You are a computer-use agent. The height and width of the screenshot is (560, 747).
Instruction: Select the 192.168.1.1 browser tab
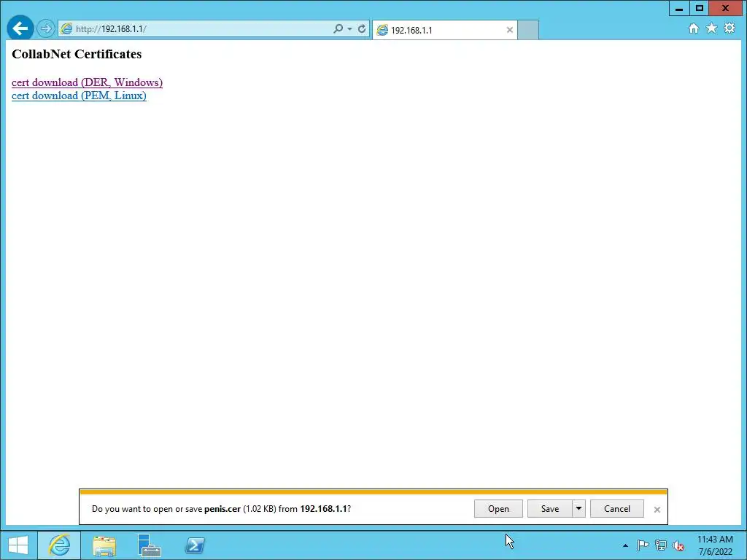click(x=444, y=30)
